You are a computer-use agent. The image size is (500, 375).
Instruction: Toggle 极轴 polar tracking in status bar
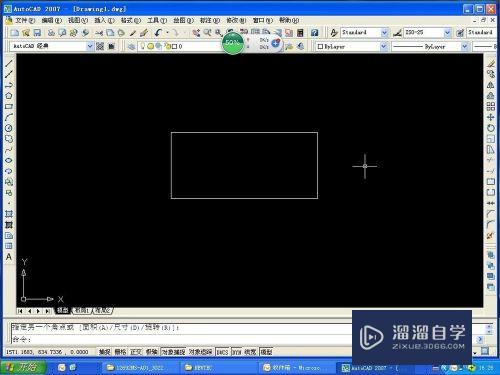click(x=151, y=352)
